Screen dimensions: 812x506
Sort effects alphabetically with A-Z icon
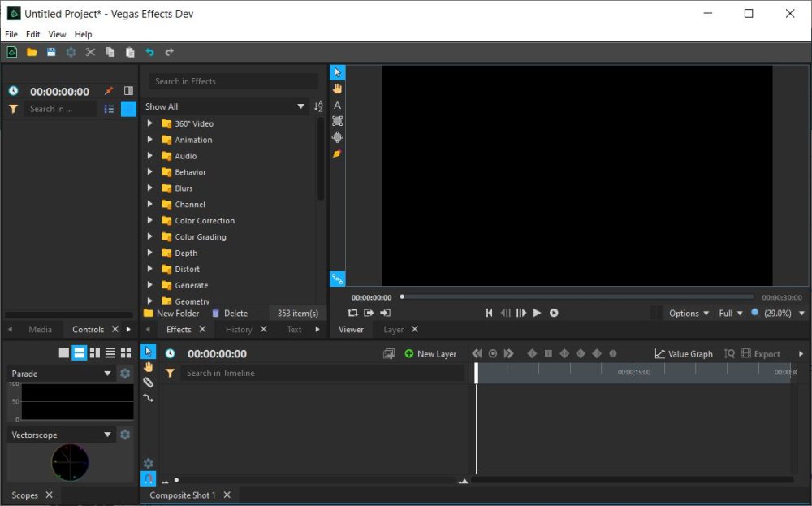pyautogui.click(x=318, y=106)
